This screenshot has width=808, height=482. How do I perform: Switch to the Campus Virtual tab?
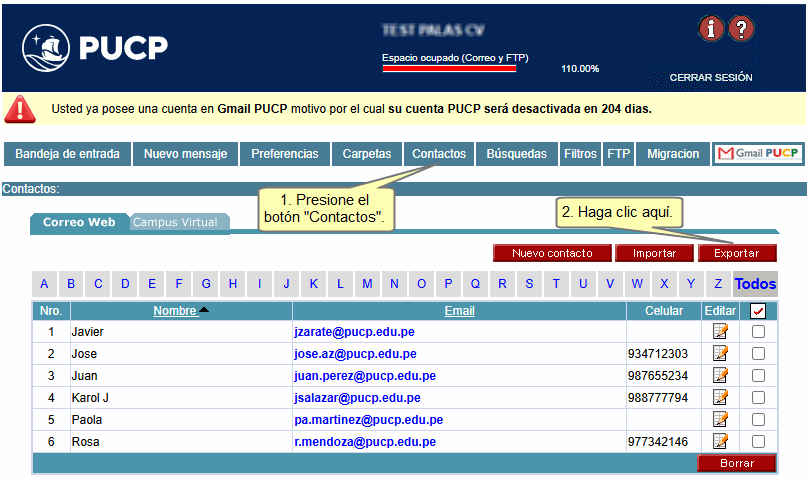[x=175, y=223]
